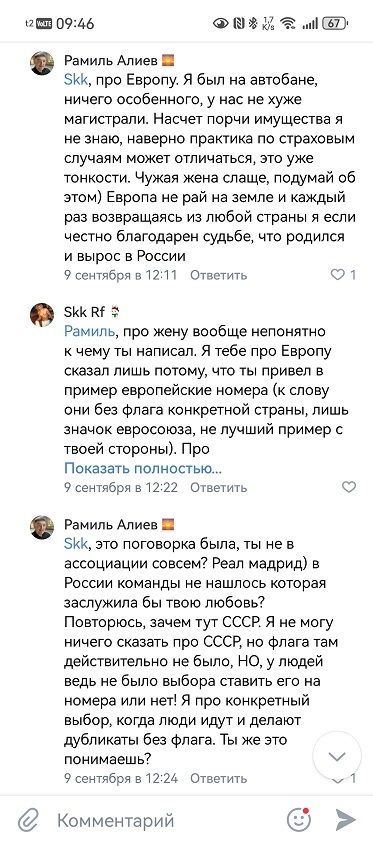This screenshot has height=844, width=373.
Task: Tap the paperclip attachment icon
Action: tap(27, 820)
